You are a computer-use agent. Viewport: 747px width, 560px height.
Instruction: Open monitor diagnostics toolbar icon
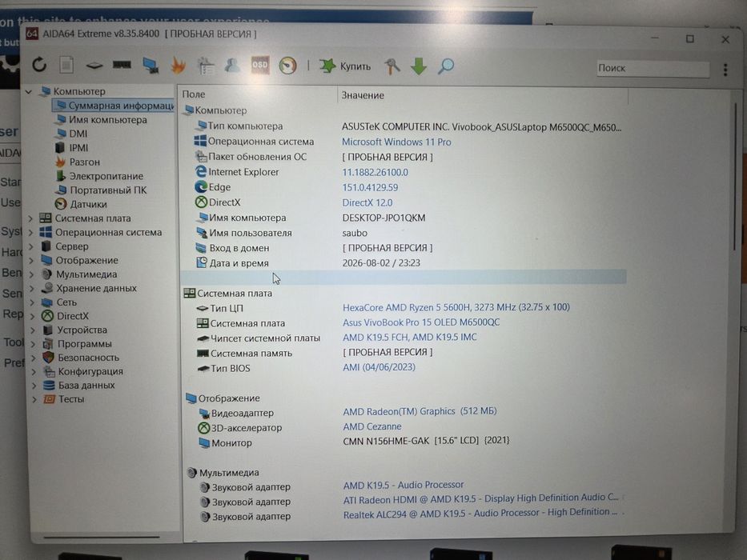tap(151, 66)
